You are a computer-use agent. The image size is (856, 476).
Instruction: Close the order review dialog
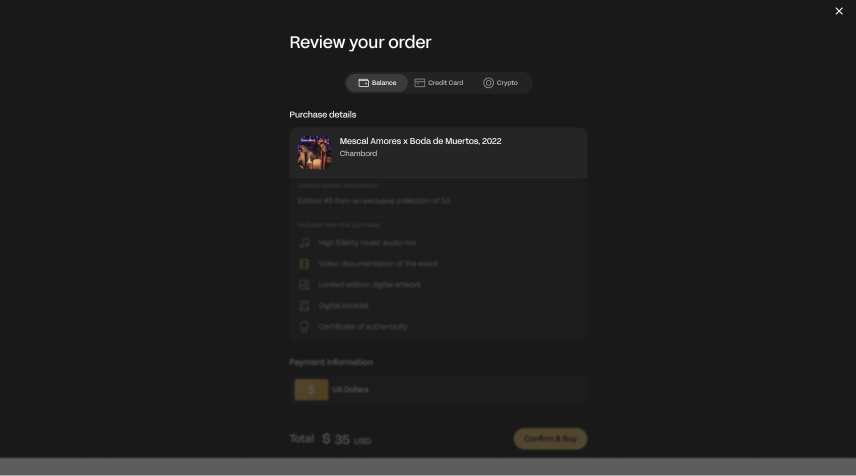[839, 11]
